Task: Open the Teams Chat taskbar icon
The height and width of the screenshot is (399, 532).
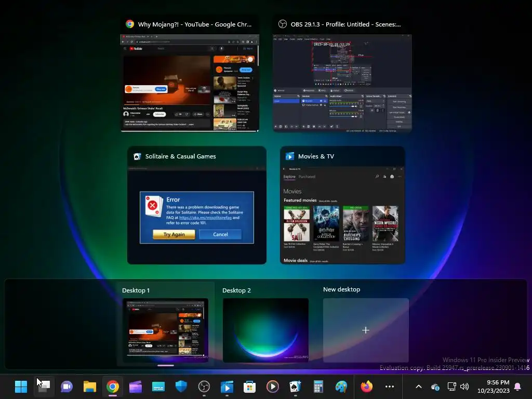Action: point(67,386)
